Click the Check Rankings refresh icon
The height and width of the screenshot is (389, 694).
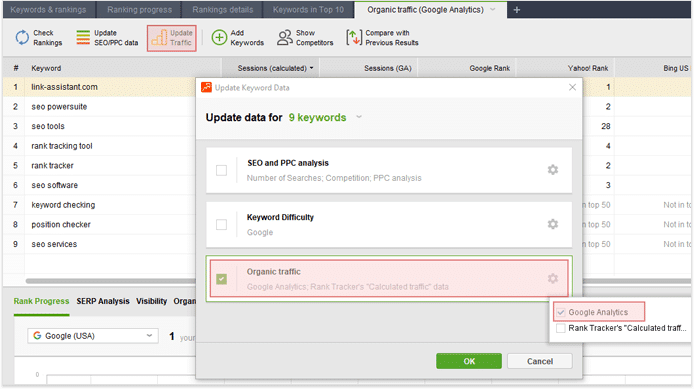(22, 38)
